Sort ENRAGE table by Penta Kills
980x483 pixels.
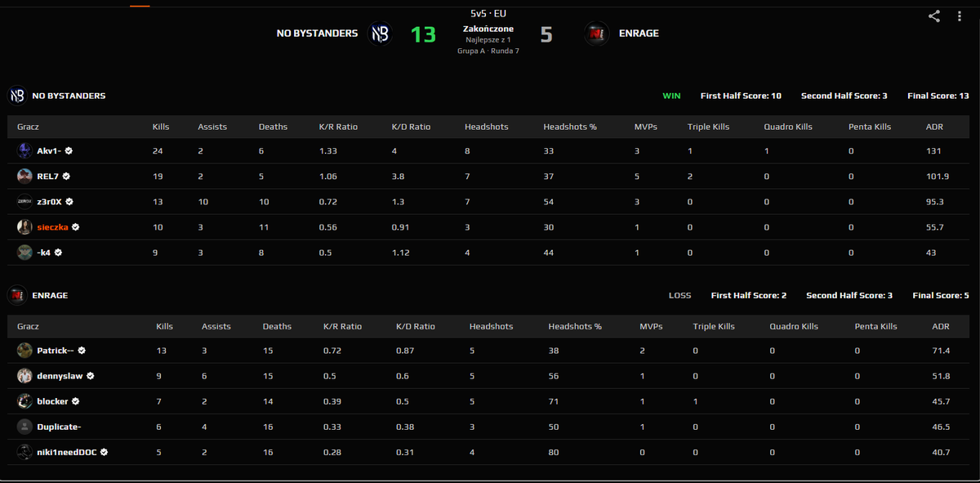tap(875, 326)
